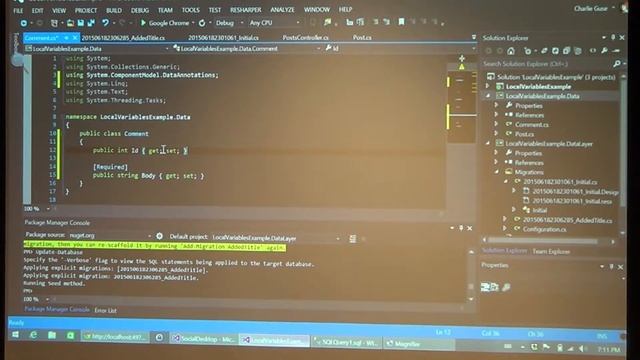Open the SocialDesktop Visual Studio taskbar window
Image resolution: width=640 pixels, height=360 pixels.
pyautogui.click(x=204, y=339)
